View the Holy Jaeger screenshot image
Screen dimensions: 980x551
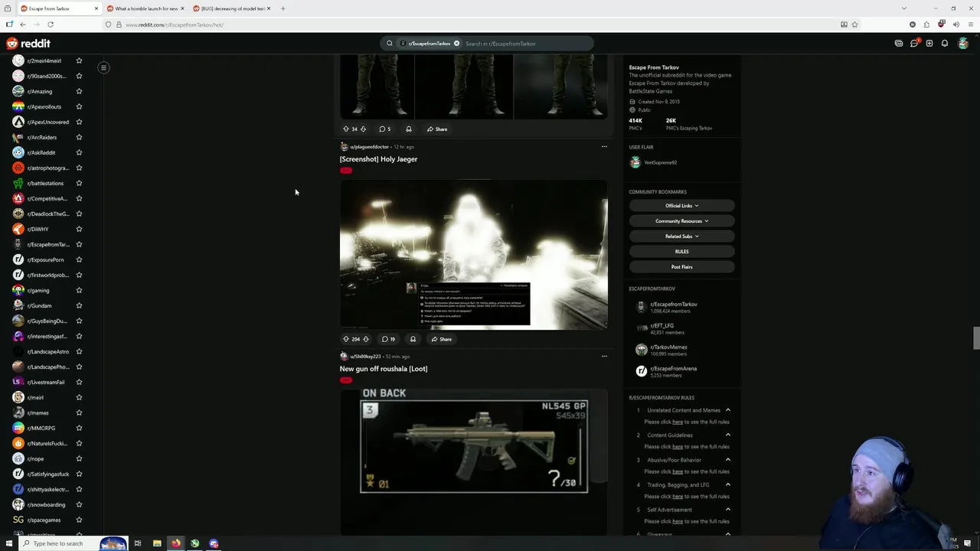coord(474,255)
